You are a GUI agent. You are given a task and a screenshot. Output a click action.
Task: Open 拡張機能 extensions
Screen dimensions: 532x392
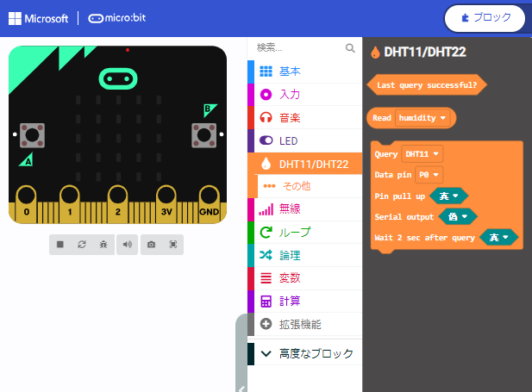click(304, 324)
